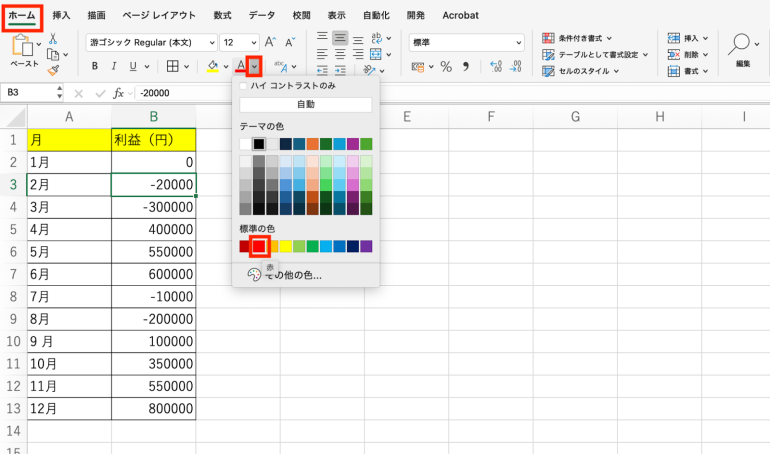The image size is (770, 454).
Task: Switch to the 数式 tab
Action: (222, 15)
